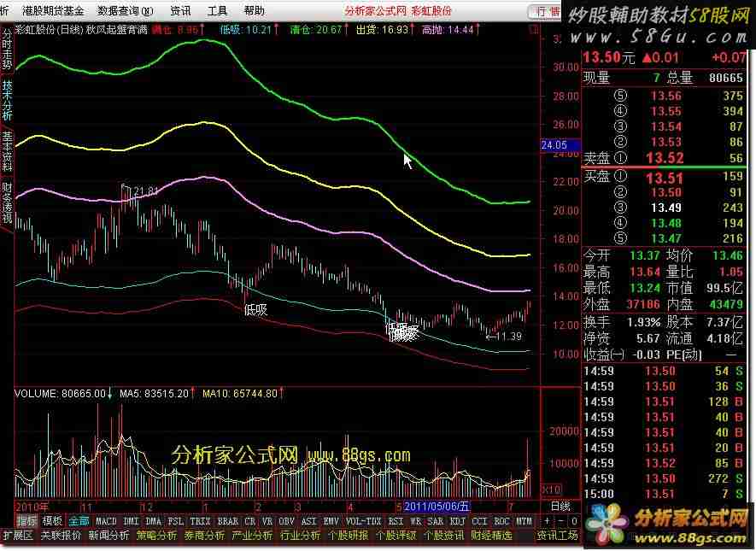This screenshot has width=756, height=551.
Task: Select the 指标 tab in the indicator bar
Action: coord(27,521)
